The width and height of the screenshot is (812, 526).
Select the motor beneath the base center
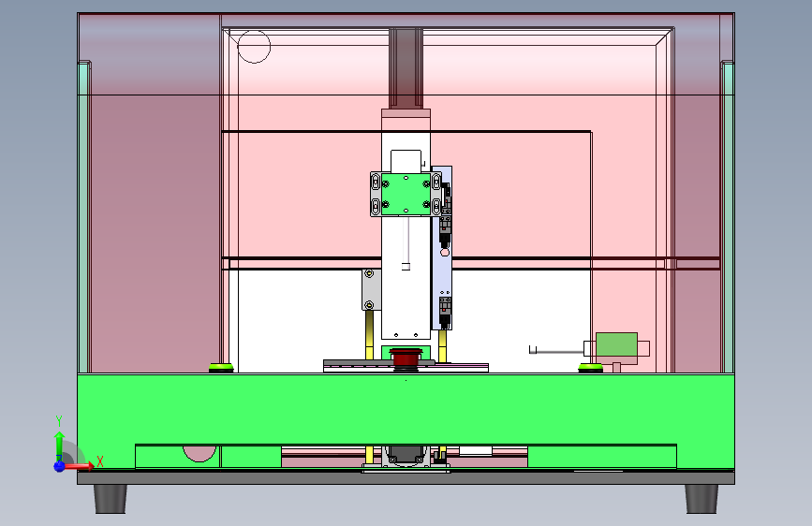(x=406, y=456)
